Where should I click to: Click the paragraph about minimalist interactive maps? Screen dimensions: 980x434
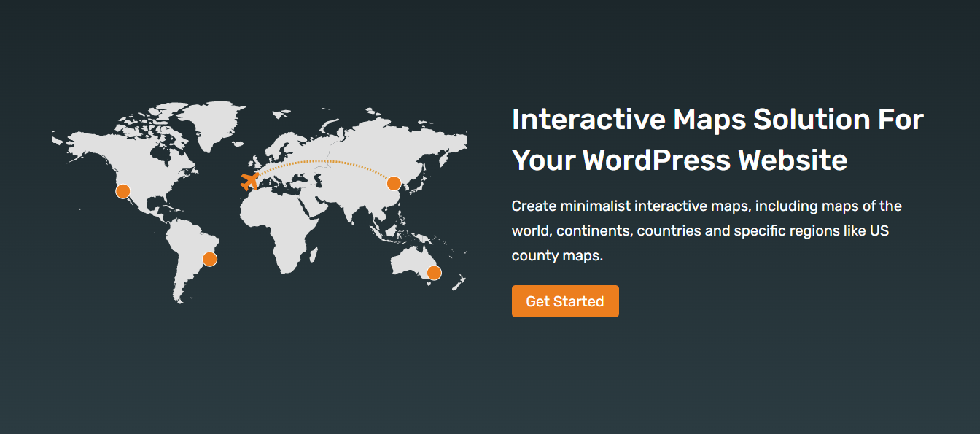click(x=707, y=230)
